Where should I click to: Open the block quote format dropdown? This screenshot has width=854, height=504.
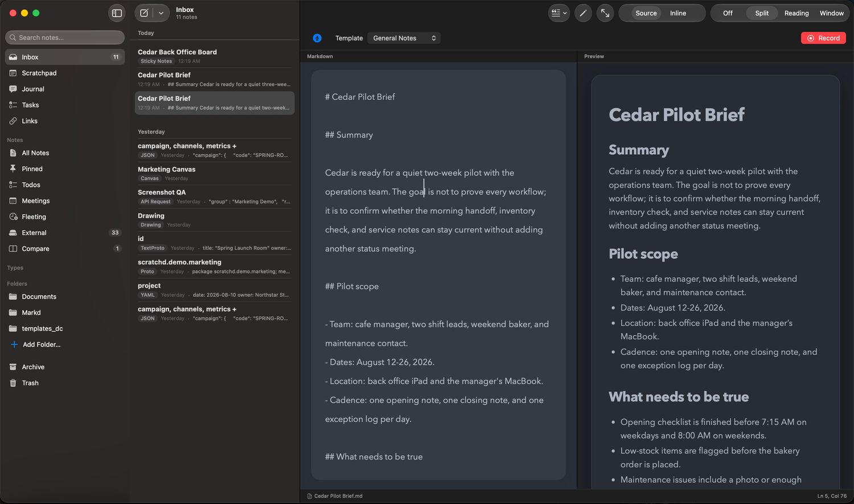(x=559, y=13)
